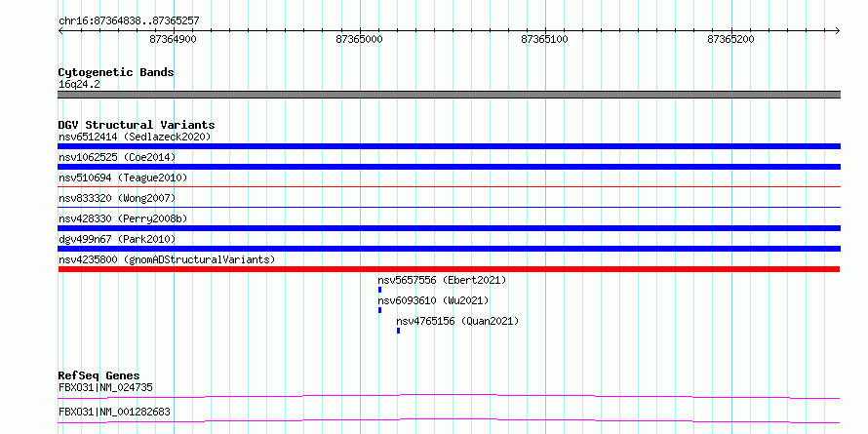Open the DGV Structural Variants track heading

[137, 125]
